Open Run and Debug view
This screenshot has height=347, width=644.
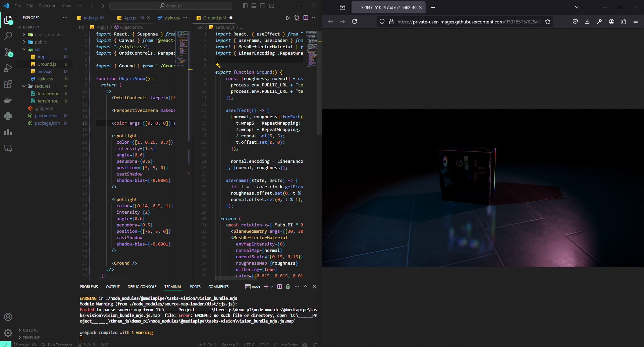[8, 68]
